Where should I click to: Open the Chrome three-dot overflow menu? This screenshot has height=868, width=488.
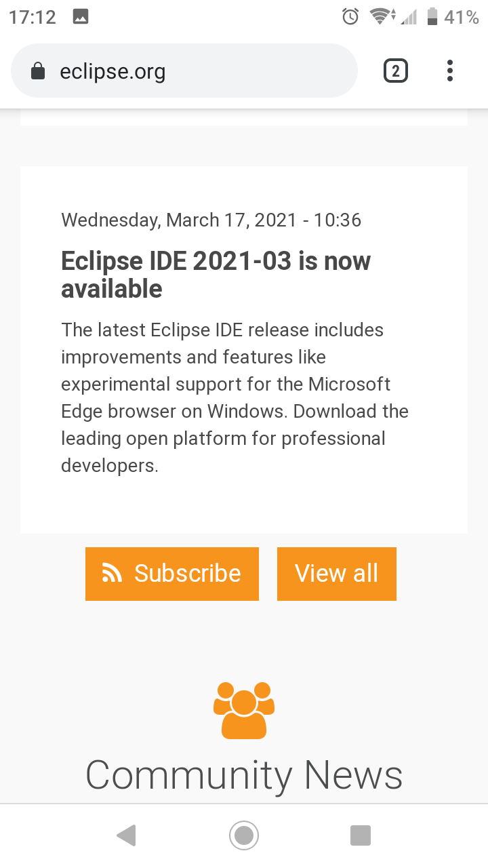coord(450,71)
